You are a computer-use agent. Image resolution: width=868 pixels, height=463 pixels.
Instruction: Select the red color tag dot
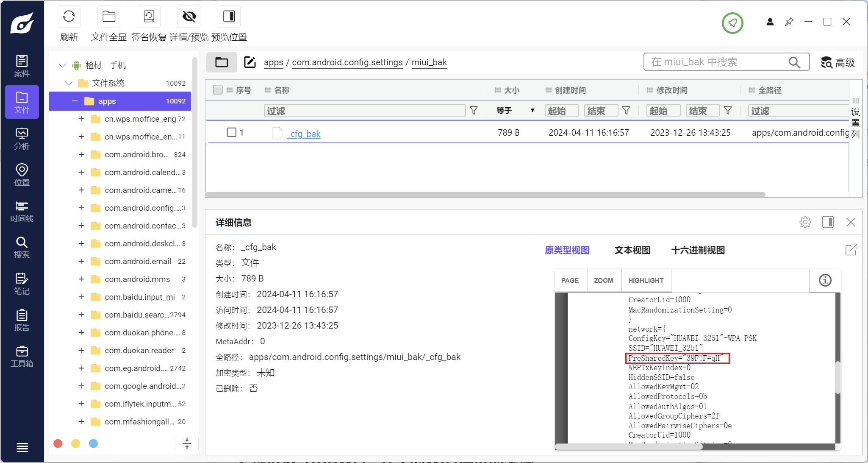tap(58, 443)
